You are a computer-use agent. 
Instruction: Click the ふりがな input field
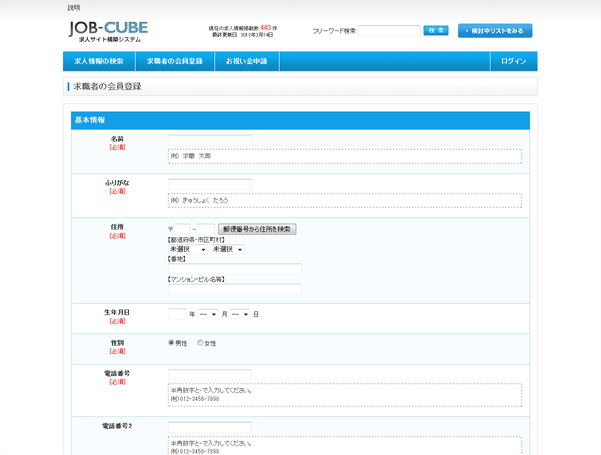coord(209,185)
